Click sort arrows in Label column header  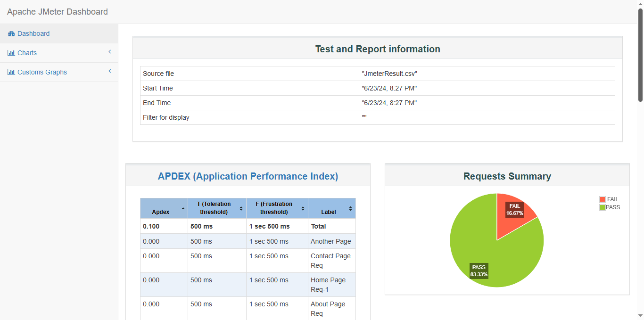350,208
